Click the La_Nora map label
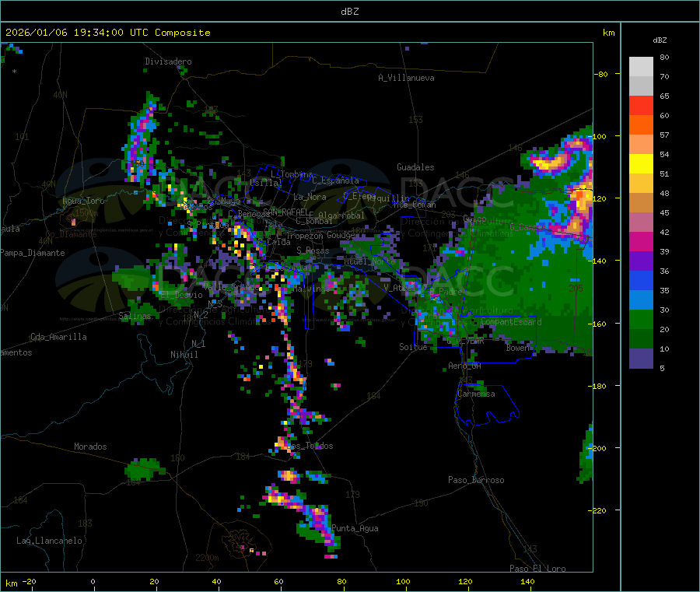The height and width of the screenshot is (592, 700). [x=310, y=197]
